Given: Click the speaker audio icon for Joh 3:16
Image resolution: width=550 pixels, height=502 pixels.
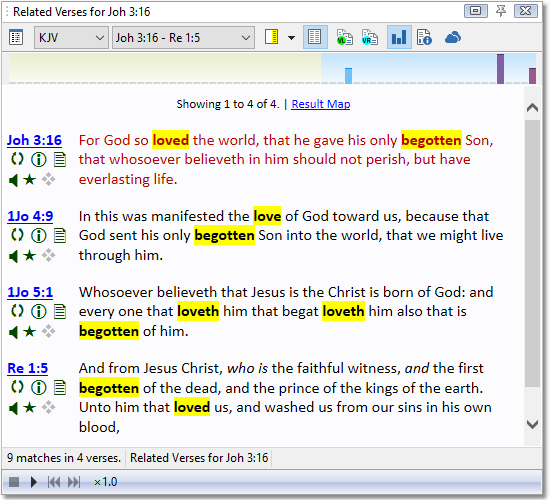Looking at the screenshot, I should [x=13, y=180].
